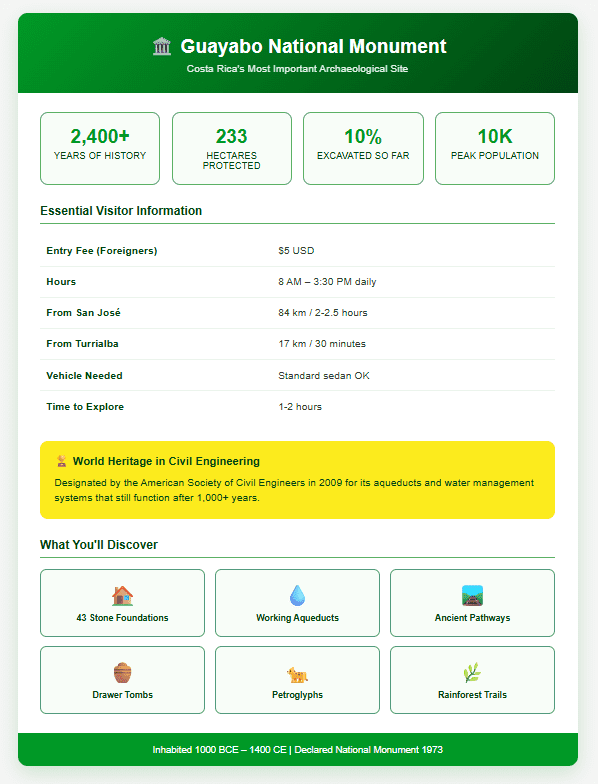This screenshot has height=784, width=598.
Task: Click the Guayabo National Monument title
Action: (313, 46)
